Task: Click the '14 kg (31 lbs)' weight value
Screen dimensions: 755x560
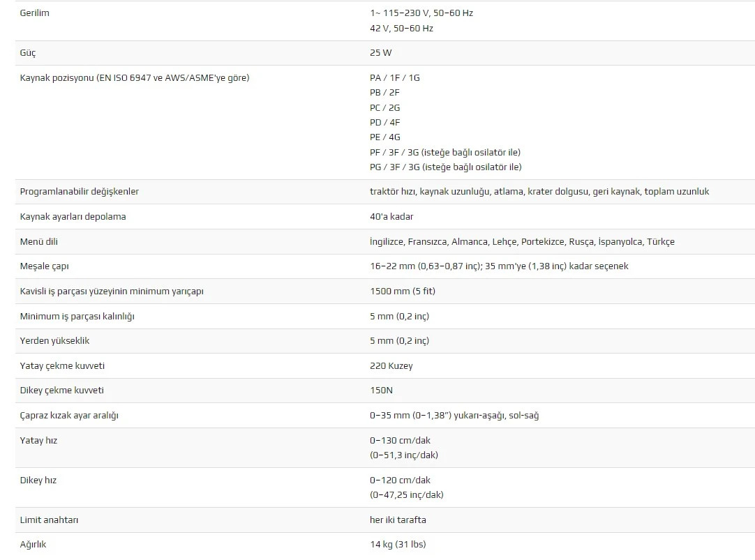Action: (x=398, y=544)
